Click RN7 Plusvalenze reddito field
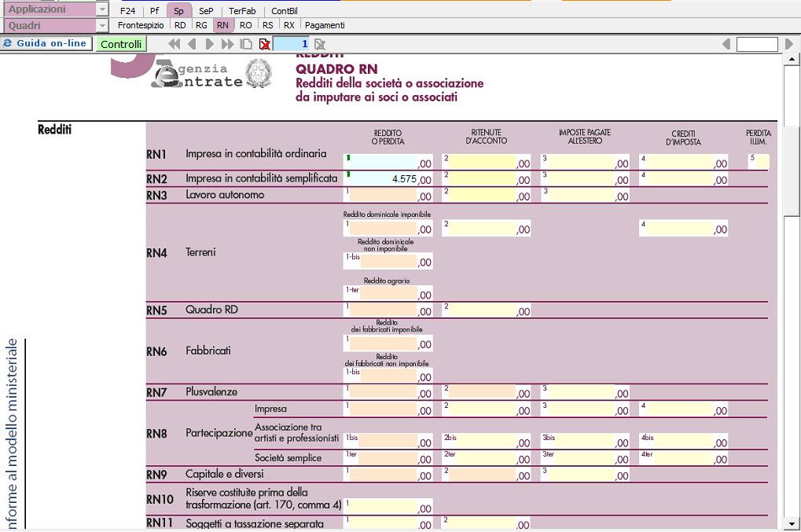Image resolution: width=801 pixels, height=532 pixels. [388, 392]
